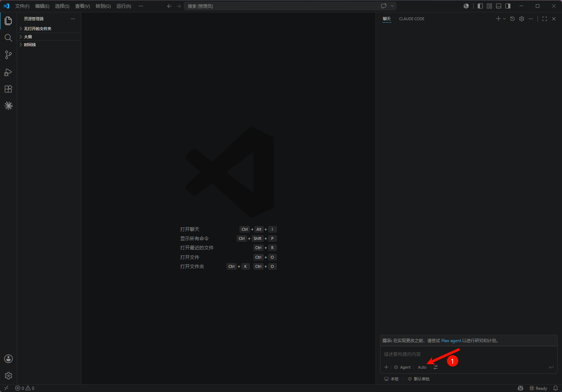Click the 资源管理器 panel title
Image resolution: width=562 pixels, height=392 pixels.
pos(34,19)
